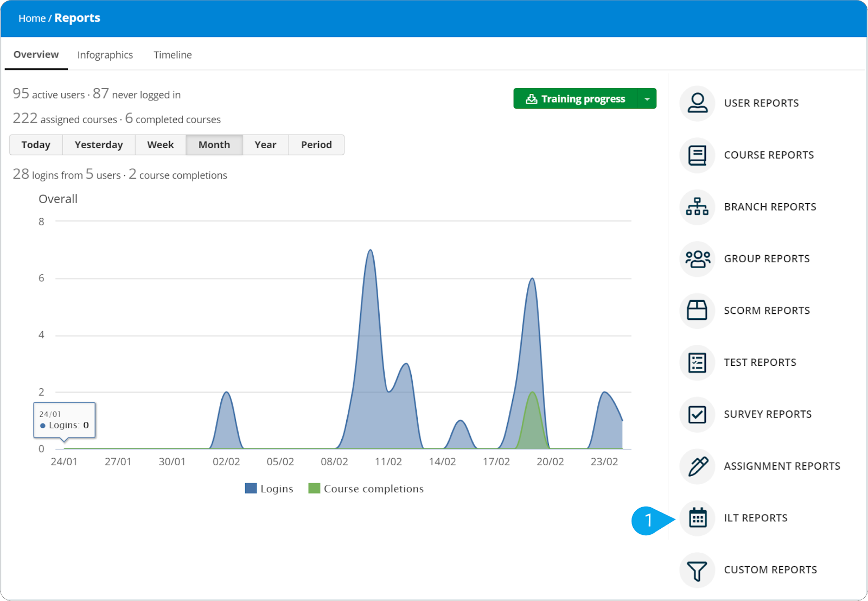The height and width of the screenshot is (601, 868).
Task: Click download icon on Training progress button
Action: [531, 99]
